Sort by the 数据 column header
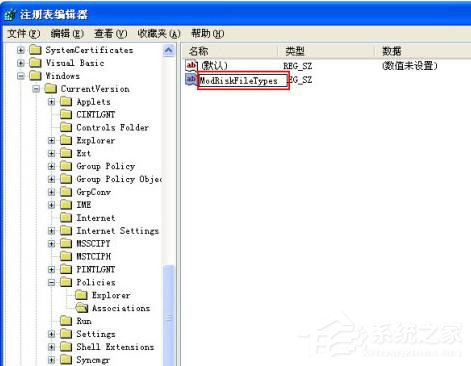 pyautogui.click(x=423, y=51)
